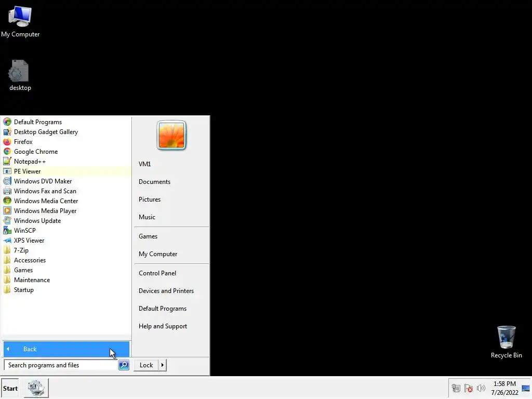The image size is (532, 399).
Task: Open Documents from Start menu
Action: point(154,181)
